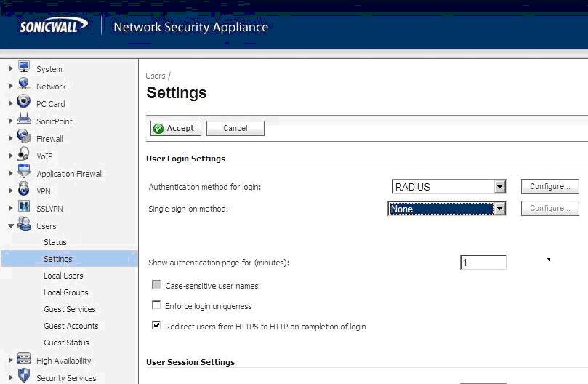588x384 pixels.
Task: Click the System monitor icon in sidebar
Action: 24,68
